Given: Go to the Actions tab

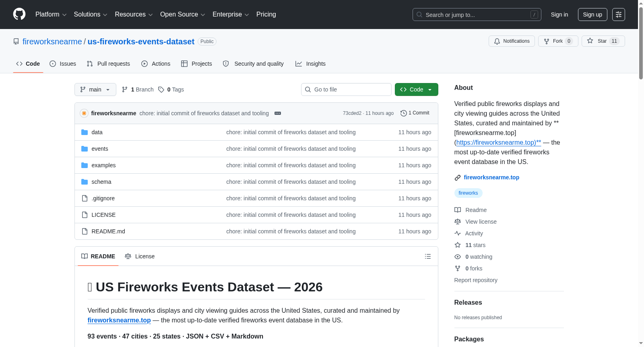Looking at the screenshot, I should click(156, 64).
